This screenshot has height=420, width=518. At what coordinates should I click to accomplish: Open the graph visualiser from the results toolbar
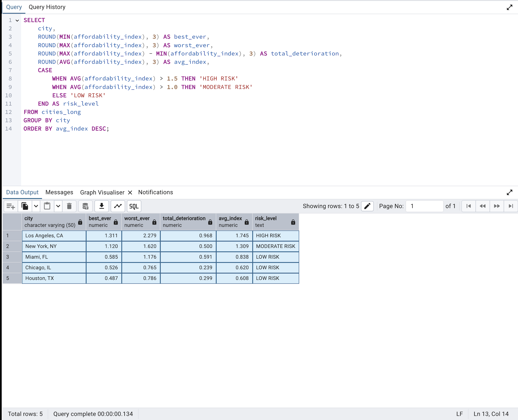[x=118, y=206]
